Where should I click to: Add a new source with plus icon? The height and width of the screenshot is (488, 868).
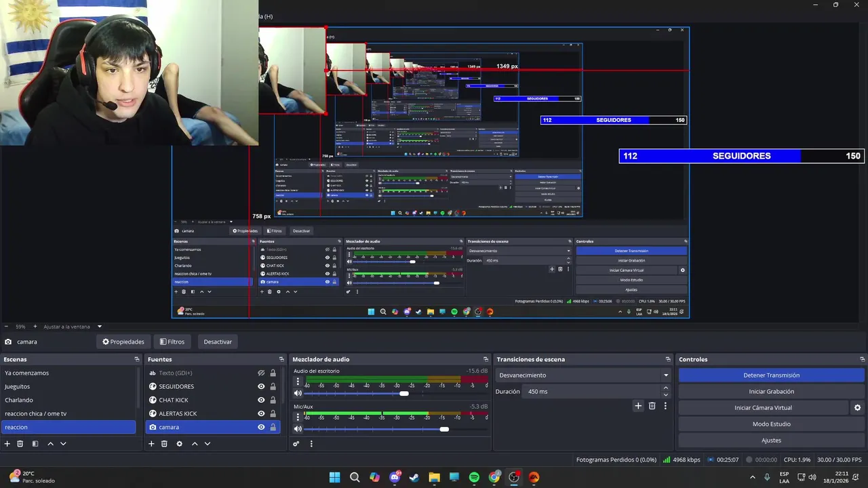(151, 444)
